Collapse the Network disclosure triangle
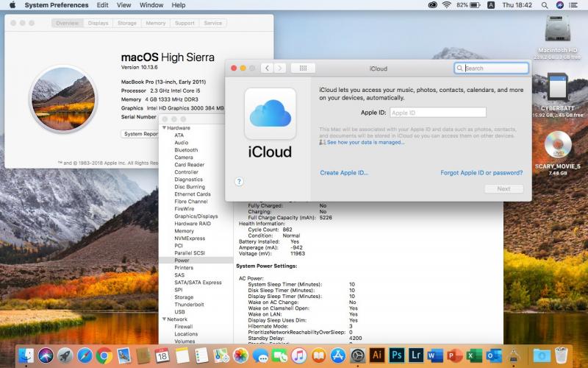Screen dimensions: 588x368 pyautogui.click(x=165, y=319)
